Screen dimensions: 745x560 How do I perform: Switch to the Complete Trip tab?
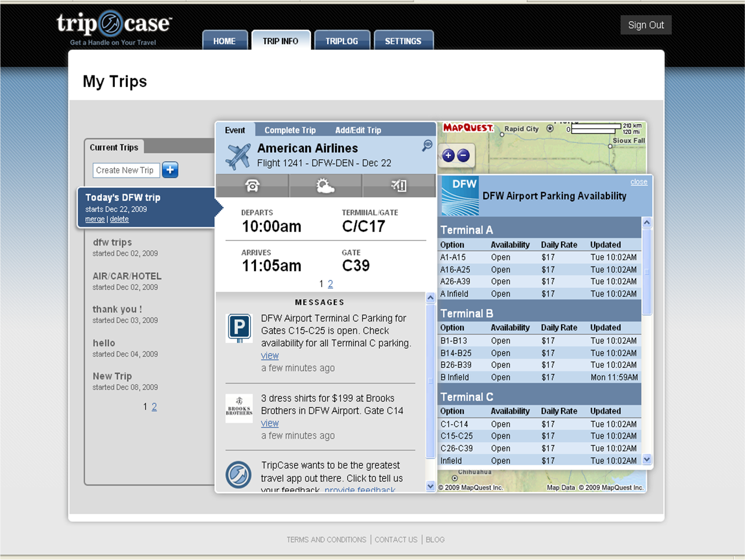click(290, 130)
